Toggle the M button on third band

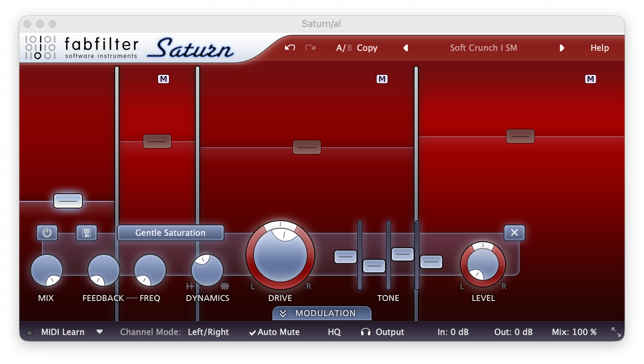[382, 79]
